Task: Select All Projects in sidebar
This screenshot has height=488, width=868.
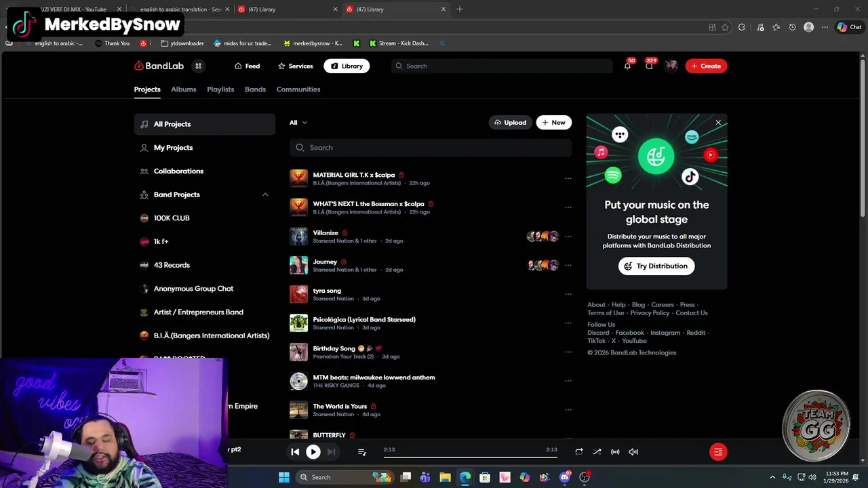Action: point(204,124)
